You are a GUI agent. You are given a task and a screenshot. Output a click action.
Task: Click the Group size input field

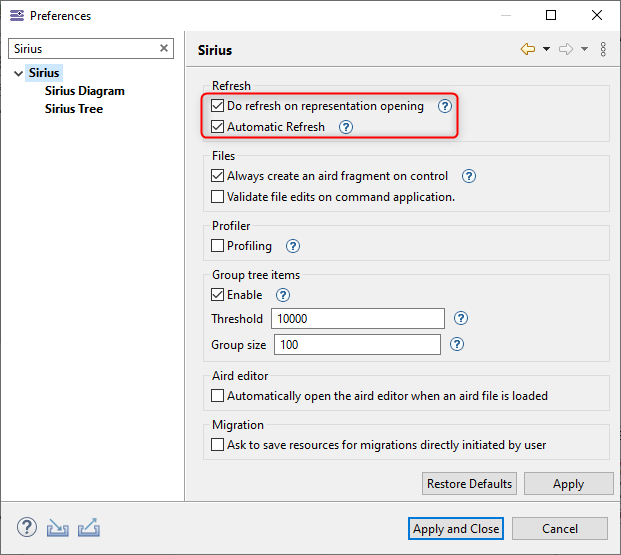pyautogui.click(x=357, y=345)
